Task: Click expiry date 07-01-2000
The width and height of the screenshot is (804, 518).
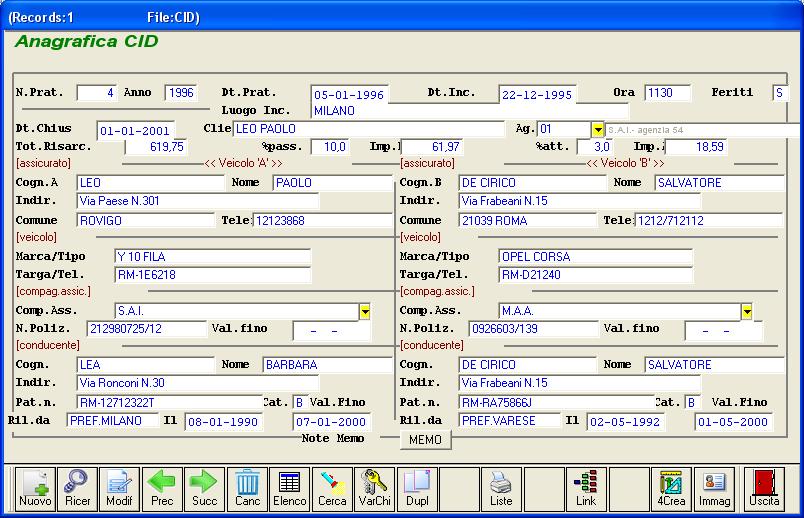Action: pos(332,422)
